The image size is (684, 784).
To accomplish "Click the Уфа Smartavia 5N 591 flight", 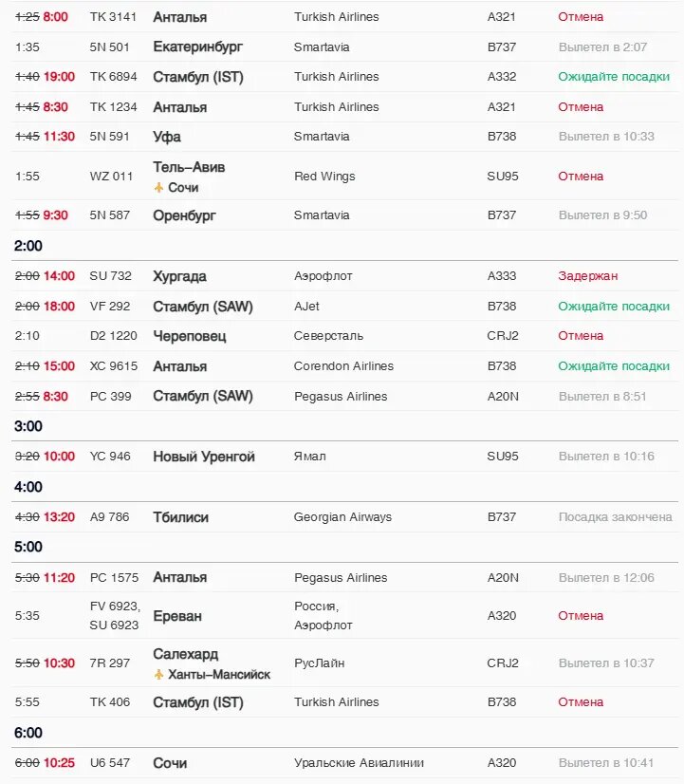I will tap(344, 137).
